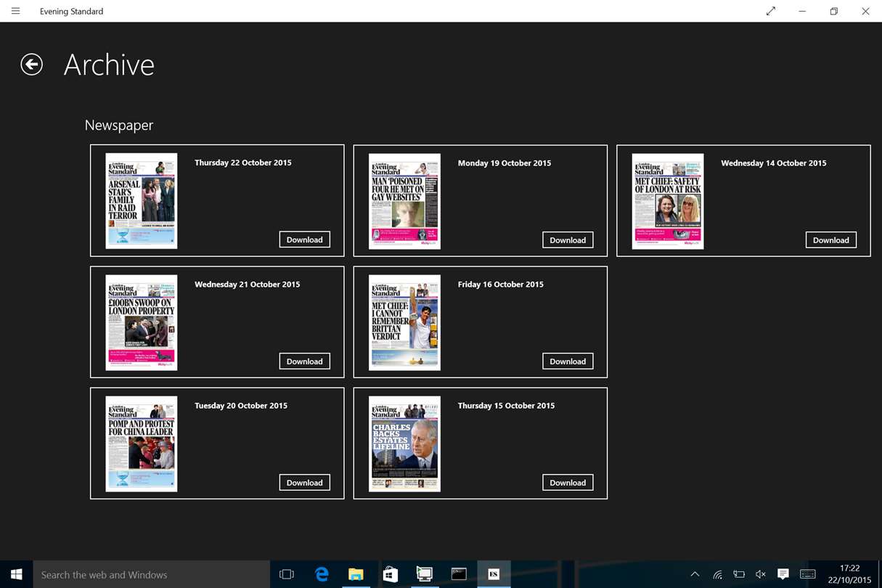Screen dimensions: 882x588
Task: Select the Thursday 22 October 2015 date text
Action: pyautogui.click(x=243, y=163)
